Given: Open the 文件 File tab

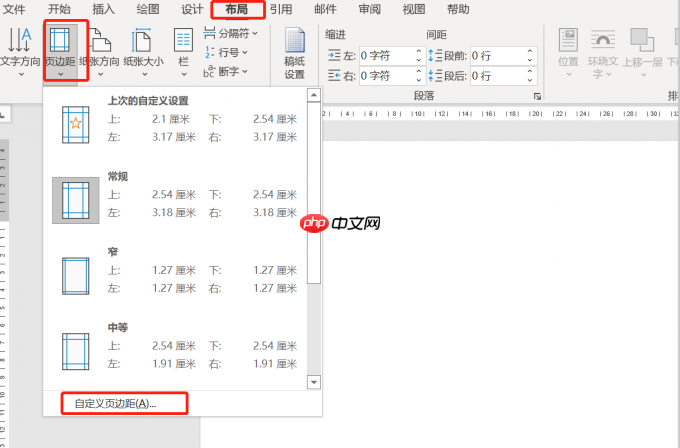Looking at the screenshot, I should [x=13, y=9].
